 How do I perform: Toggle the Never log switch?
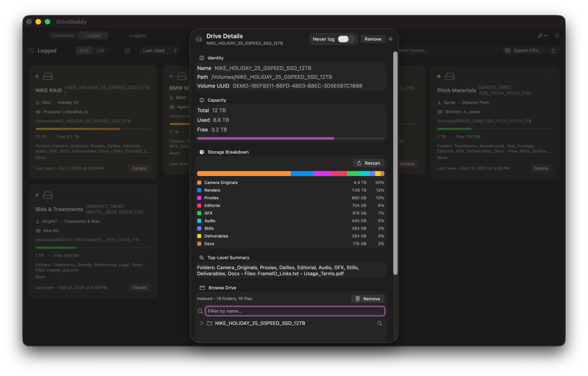(x=346, y=39)
